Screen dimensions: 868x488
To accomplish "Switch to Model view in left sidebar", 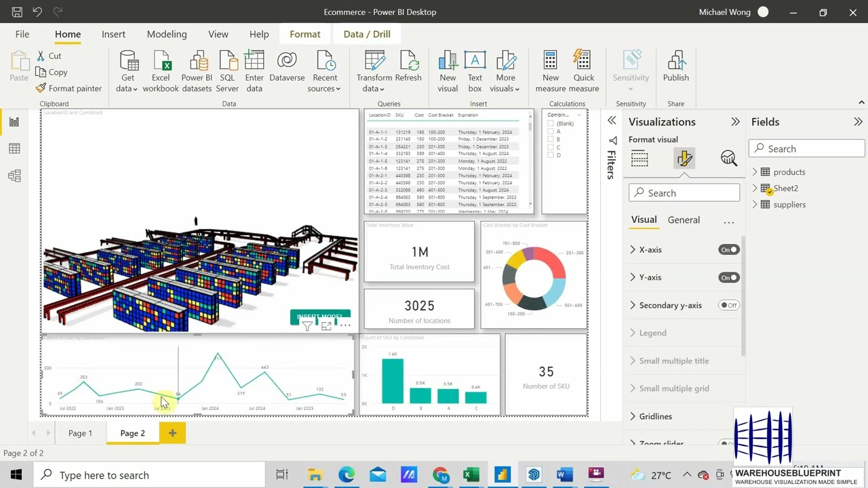I will [x=14, y=176].
